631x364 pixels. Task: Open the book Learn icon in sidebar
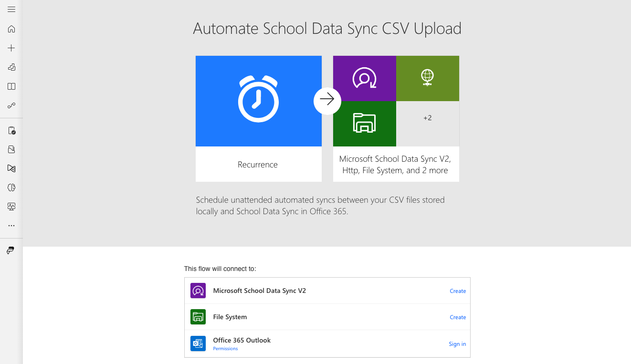[11, 86]
